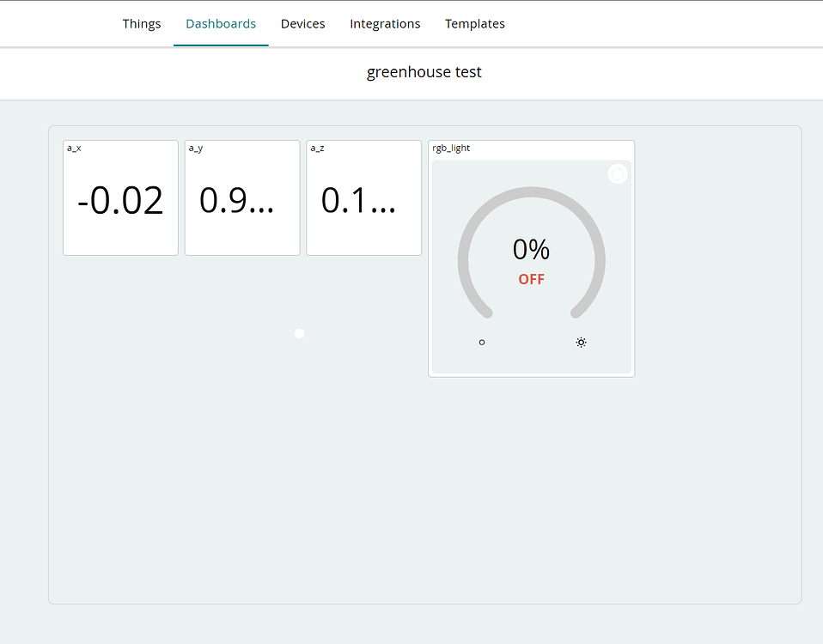
Task: Click the minimum brightness dot icon on rgb_light
Action: (481, 342)
